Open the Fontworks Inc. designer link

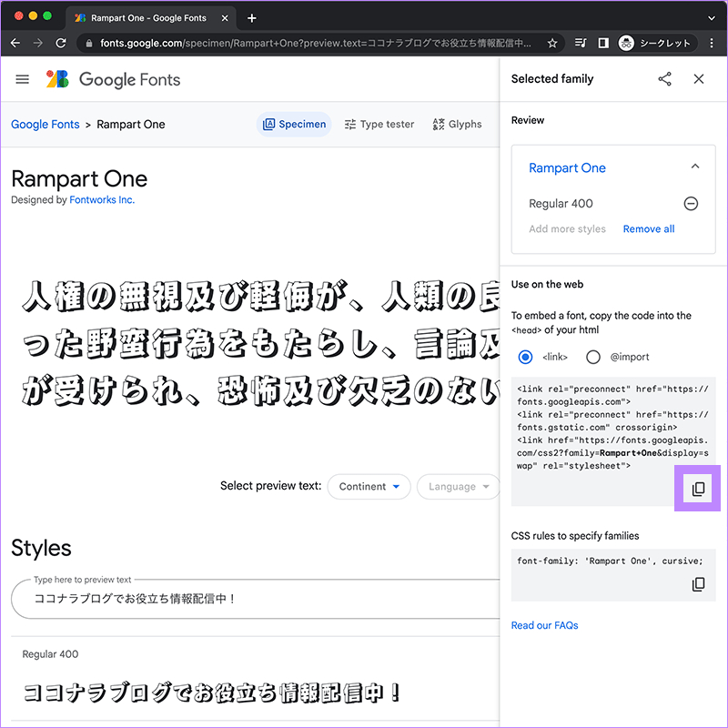(x=102, y=199)
